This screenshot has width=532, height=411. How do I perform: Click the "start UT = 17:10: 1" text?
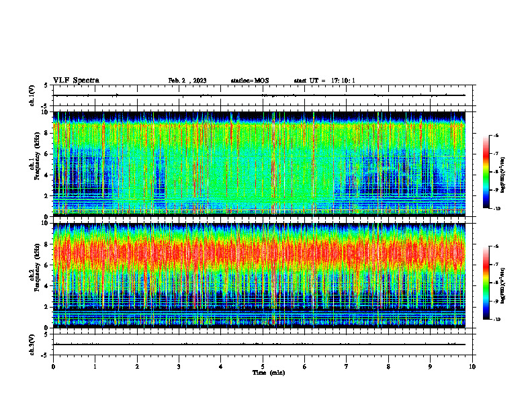point(324,81)
